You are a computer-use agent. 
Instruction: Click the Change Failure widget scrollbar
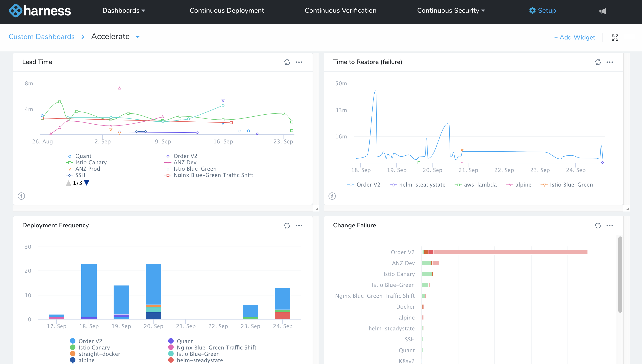point(620,275)
